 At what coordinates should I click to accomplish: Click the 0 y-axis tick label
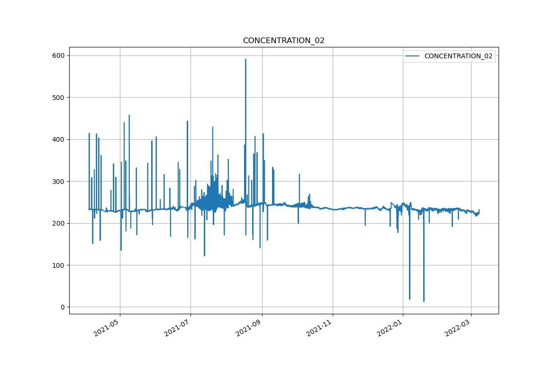click(62, 307)
